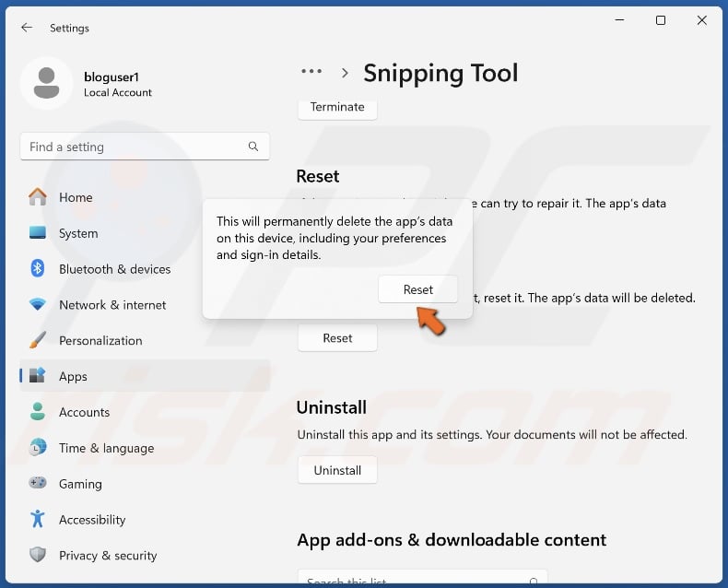Viewport: 728px width, 588px height.
Task: Open Gaming settings
Action: click(145, 484)
